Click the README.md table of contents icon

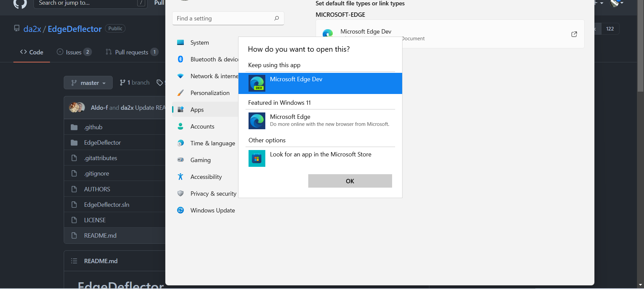(x=74, y=261)
